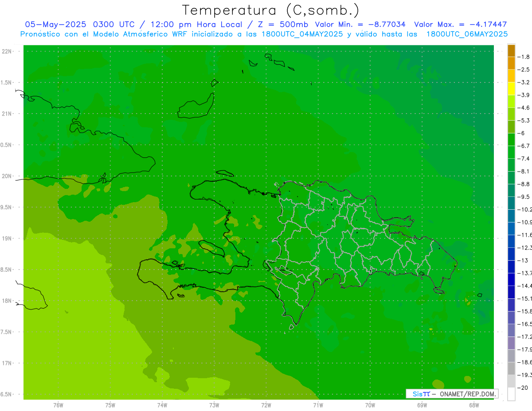
Task: Select the green swatch between -6.7 and -7.4
Action: coord(511,152)
